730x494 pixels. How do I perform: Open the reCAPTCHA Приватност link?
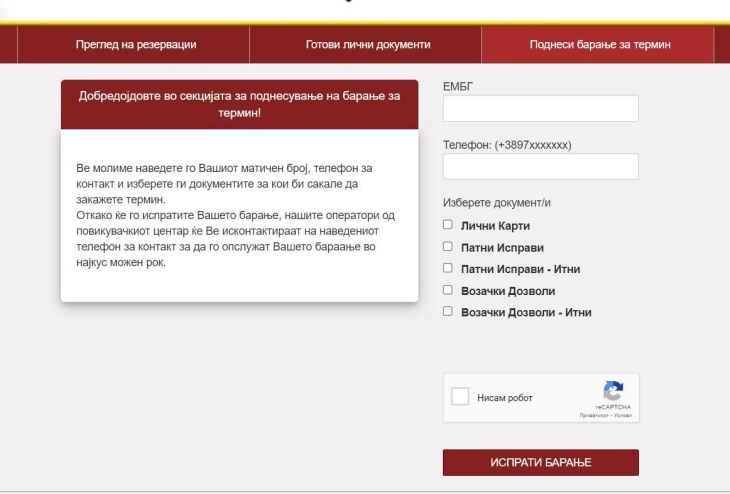point(592,415)
